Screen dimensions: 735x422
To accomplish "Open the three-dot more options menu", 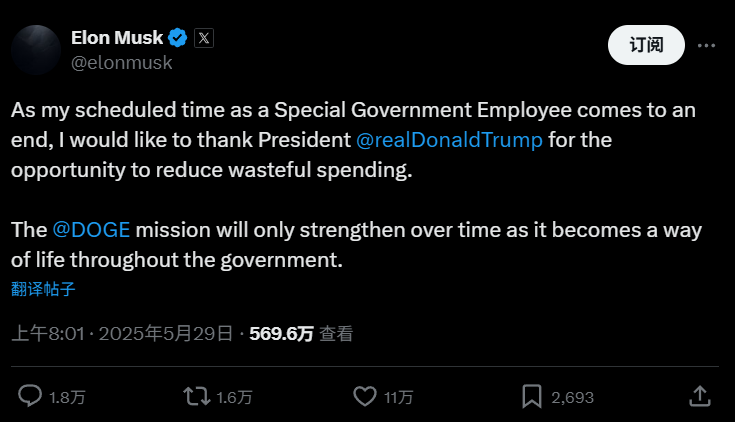I will pos(706,46).
